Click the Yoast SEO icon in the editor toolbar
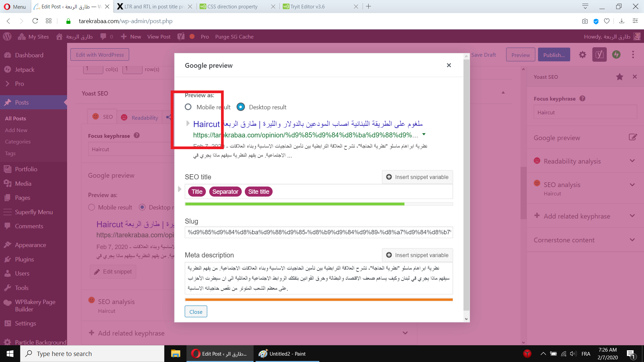644x362 pixels. pyautogui.click(x=599, y=55)
